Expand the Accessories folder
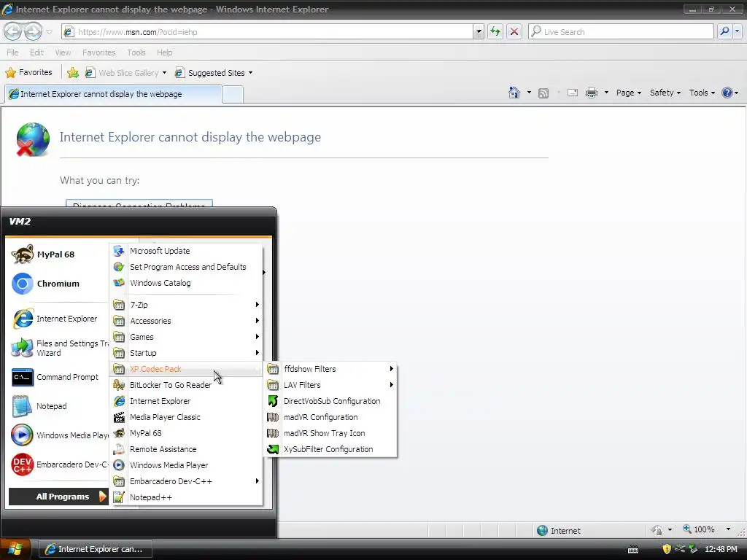 point(186,321)
